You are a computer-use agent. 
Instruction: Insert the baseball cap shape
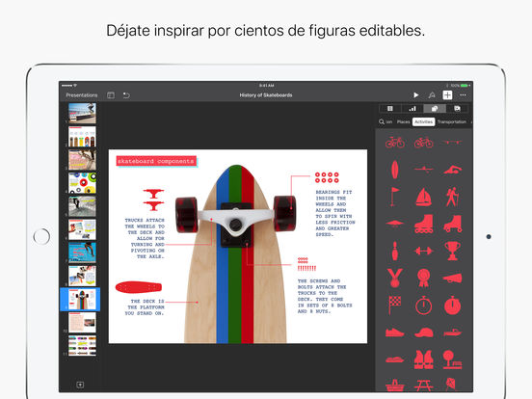tap(424, 332)
